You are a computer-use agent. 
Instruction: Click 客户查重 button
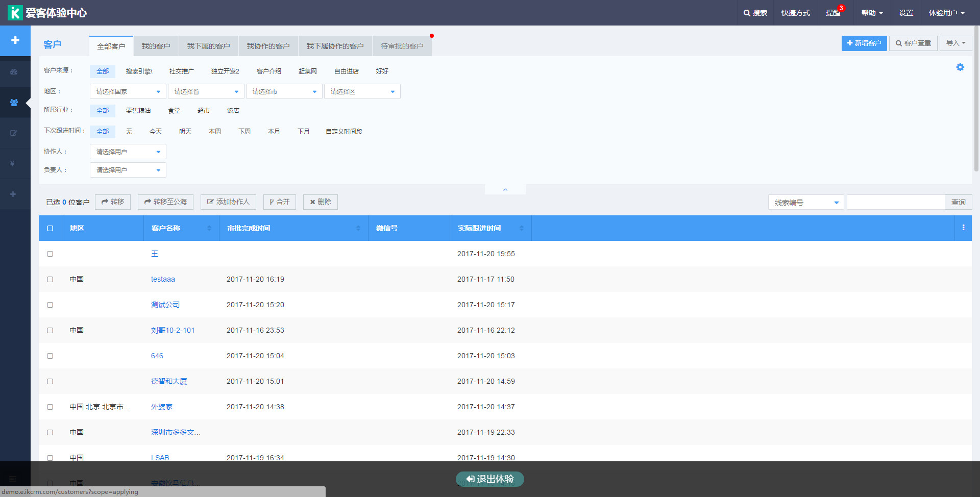(913, 43)
